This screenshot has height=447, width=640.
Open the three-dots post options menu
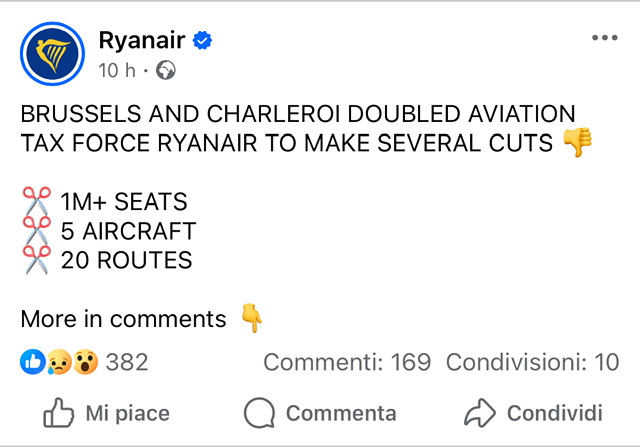(x=605, y=38)
